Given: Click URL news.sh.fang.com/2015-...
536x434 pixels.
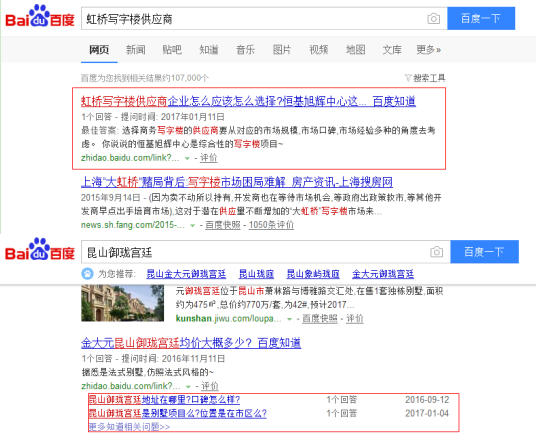Looking at the screenshot, I should point(133,225).
